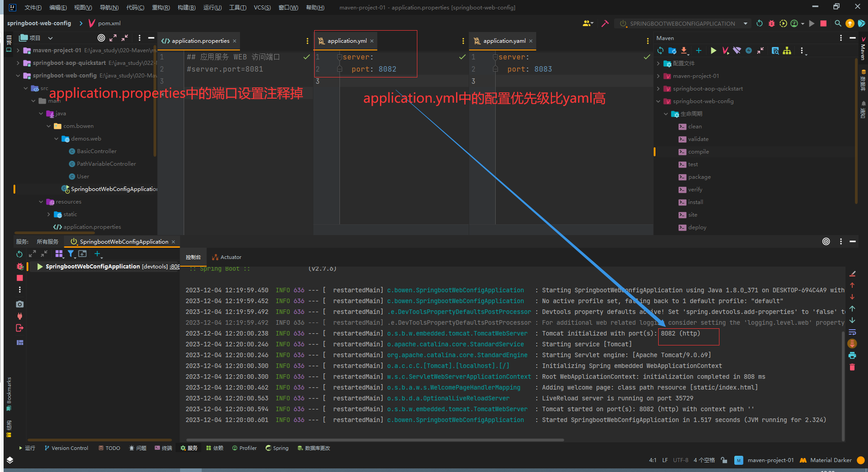Show Maven dependencies diagram icon
Image resolution: width=868 pixels, height=472 pixels.
coord(787,50)
